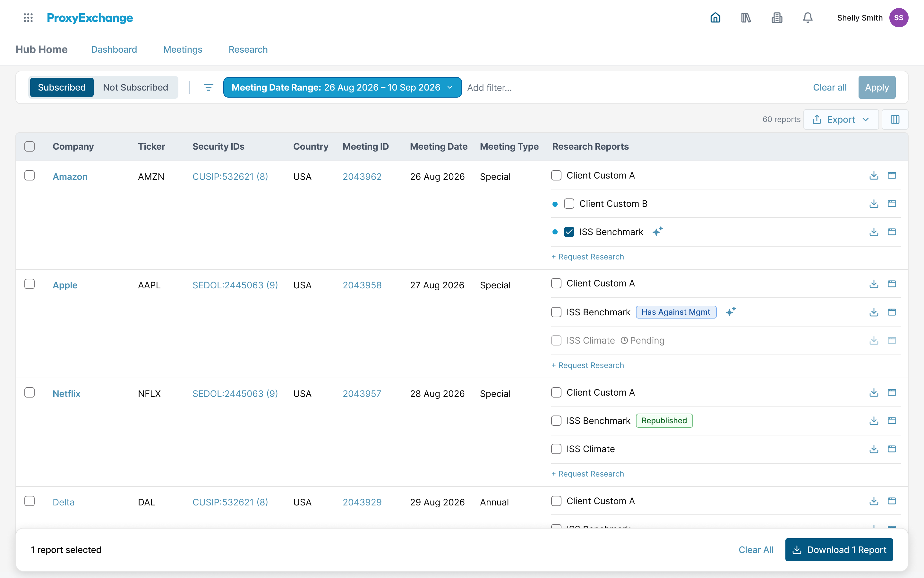Viewport: 924px width, 578px height.
Task: Download Apple Client Custom A report
Action: coord(874,284)
